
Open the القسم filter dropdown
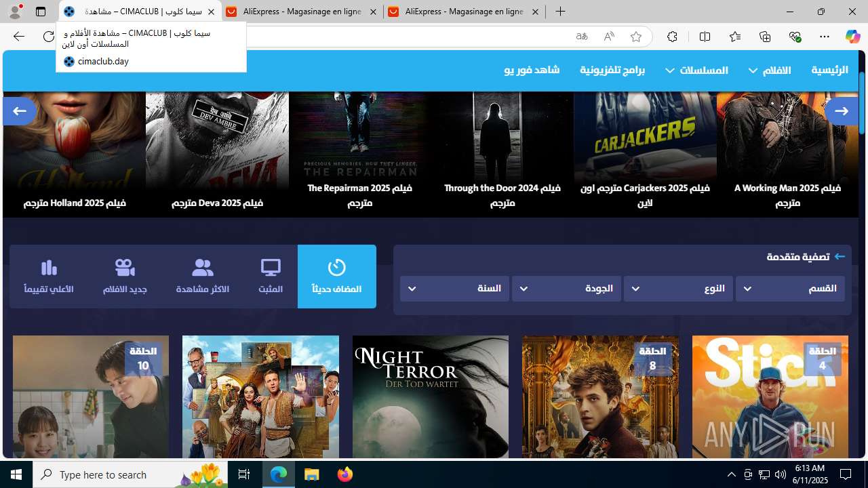point(790,289)
